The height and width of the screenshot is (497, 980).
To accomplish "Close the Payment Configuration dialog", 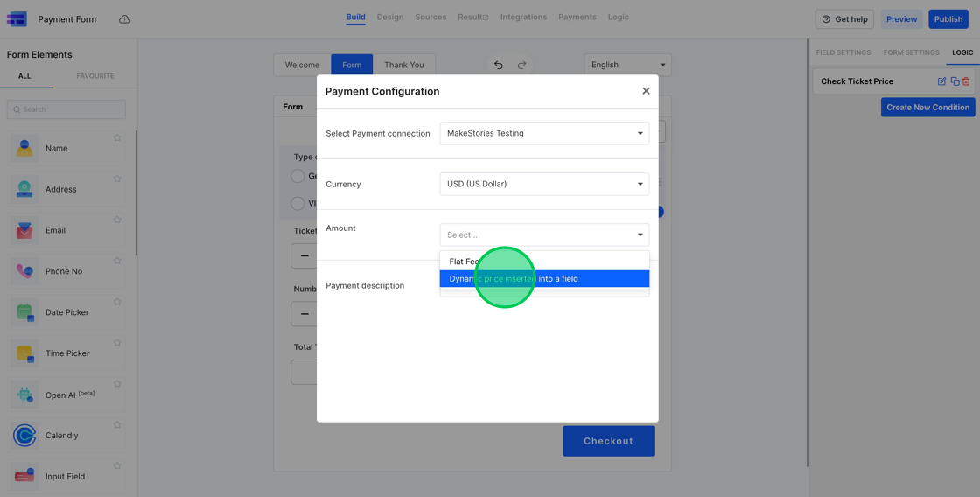I will (x=646, y=91).
